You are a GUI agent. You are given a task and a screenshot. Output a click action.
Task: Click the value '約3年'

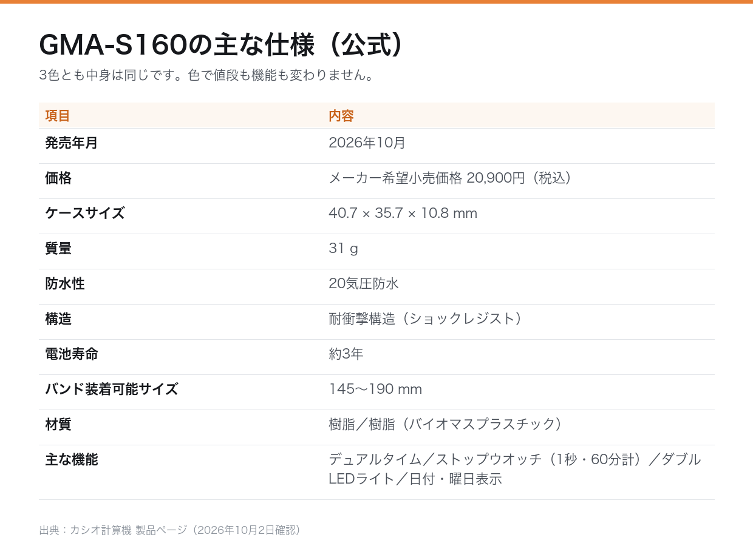[x=346, y=354]
